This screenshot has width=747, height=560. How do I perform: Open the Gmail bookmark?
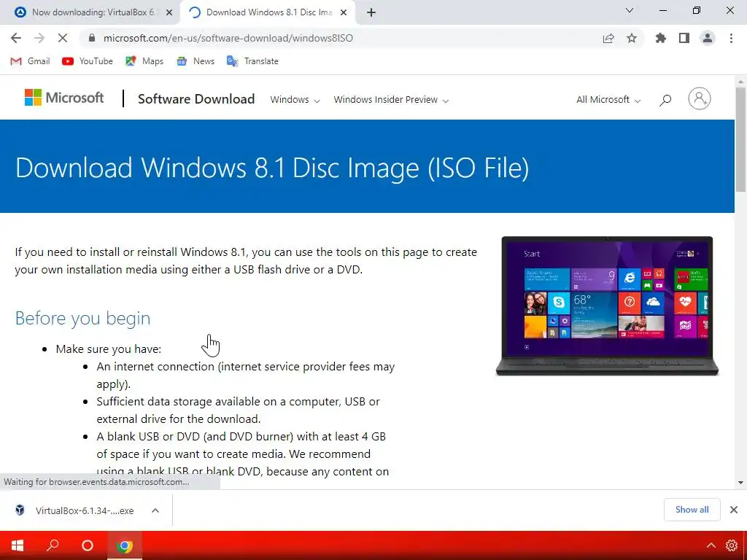pos(30,61)
